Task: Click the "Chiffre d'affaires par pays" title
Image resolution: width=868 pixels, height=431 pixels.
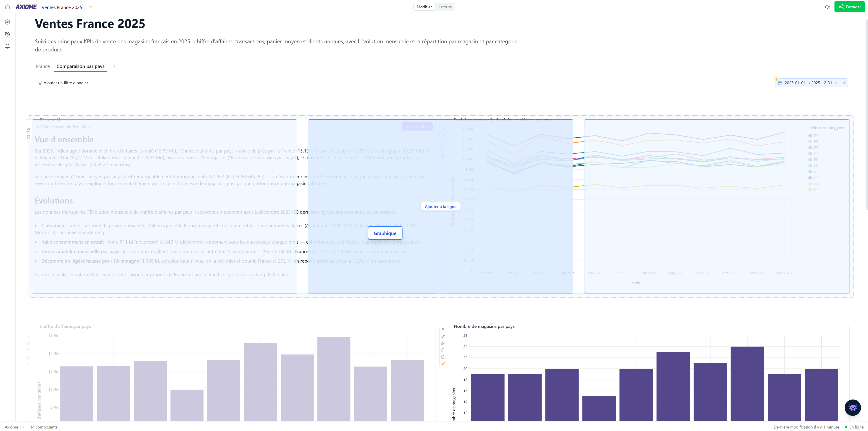Action: 65,327
